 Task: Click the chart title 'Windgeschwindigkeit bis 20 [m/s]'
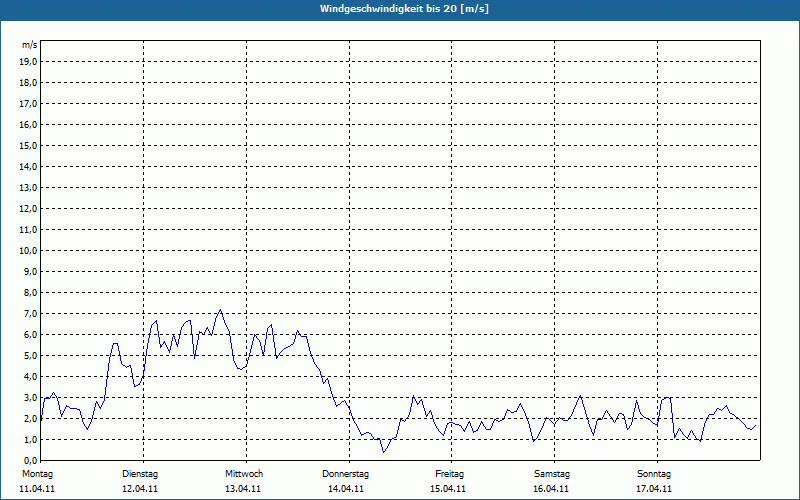click(x=404, y=9)
